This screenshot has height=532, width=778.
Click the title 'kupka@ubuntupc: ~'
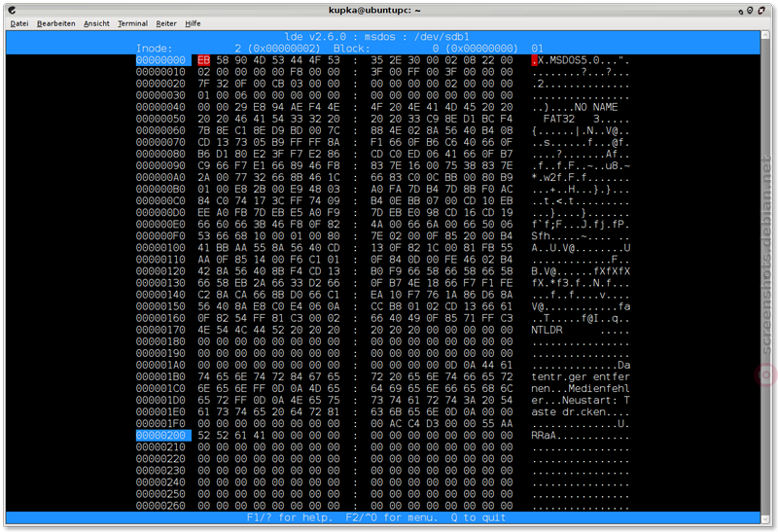pyautogui.click(x=374, y=10)
